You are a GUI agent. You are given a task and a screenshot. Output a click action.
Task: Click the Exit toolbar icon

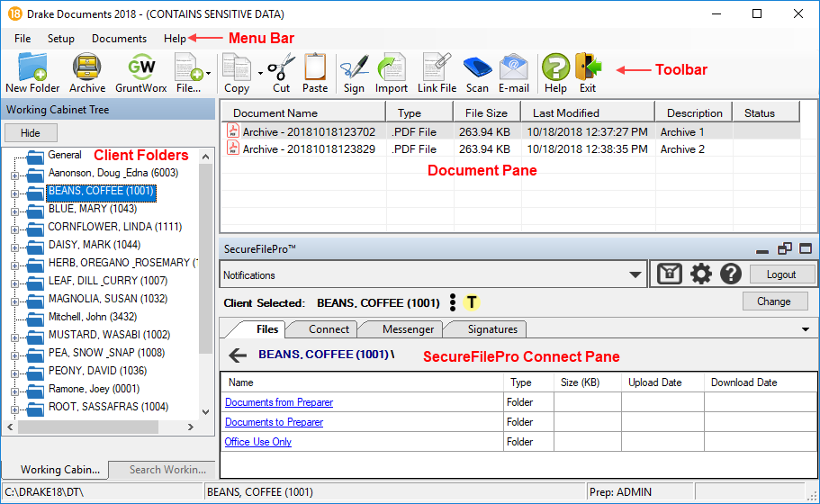point(588,72)
